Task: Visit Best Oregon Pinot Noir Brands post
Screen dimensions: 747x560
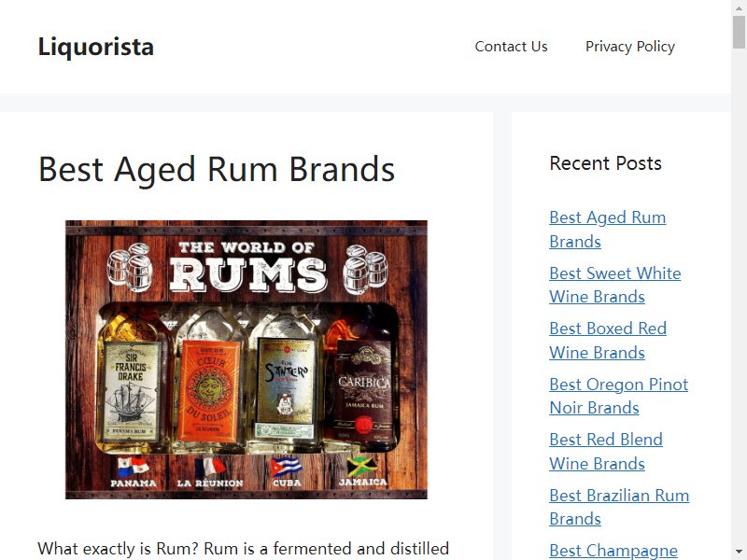Action: point(618,396)
